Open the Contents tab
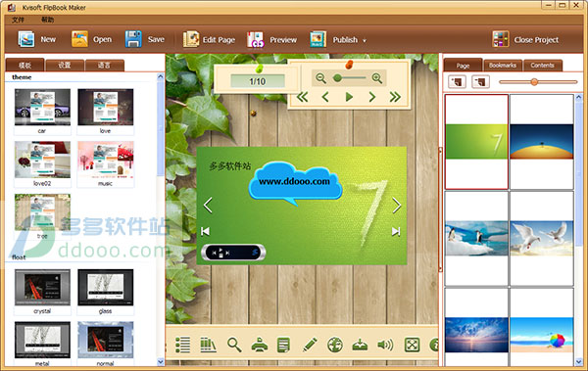 pos(542,66)
